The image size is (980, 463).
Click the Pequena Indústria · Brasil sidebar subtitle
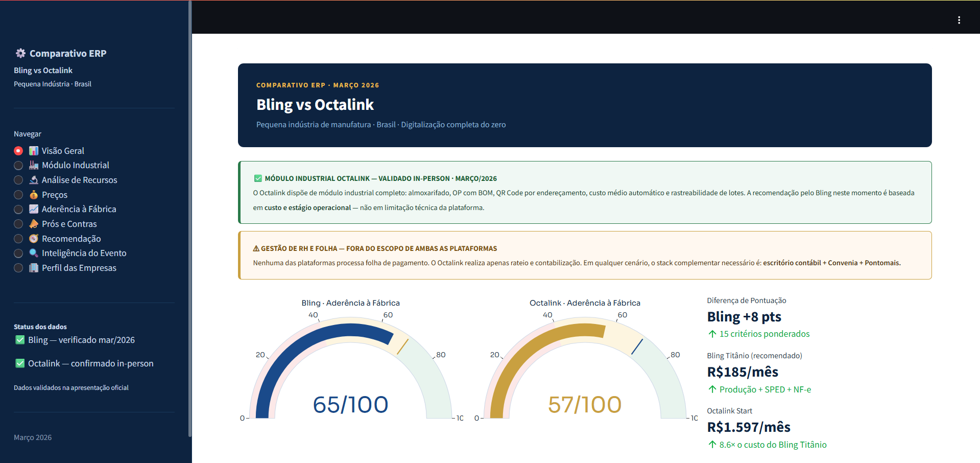(x=53, y=84)
